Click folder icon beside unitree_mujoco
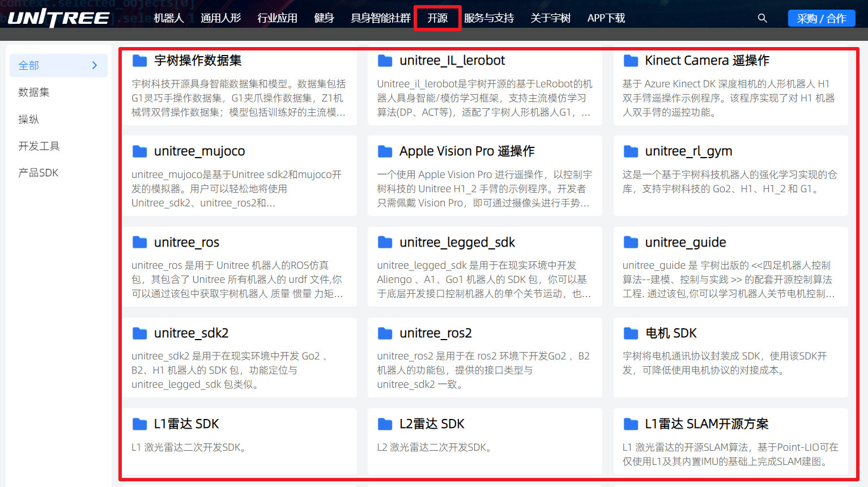The height and width of the screenshot is (487, 868). 139,151
